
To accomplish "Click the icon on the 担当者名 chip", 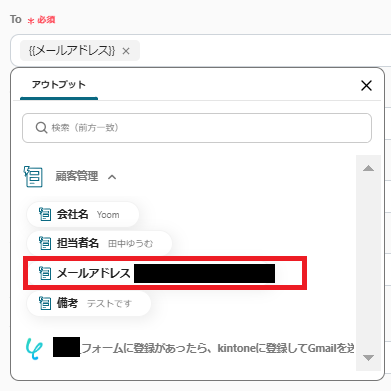I will point(45,243).
